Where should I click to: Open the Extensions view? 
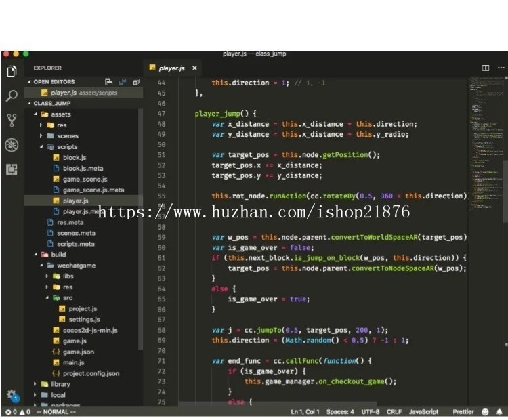12,169
